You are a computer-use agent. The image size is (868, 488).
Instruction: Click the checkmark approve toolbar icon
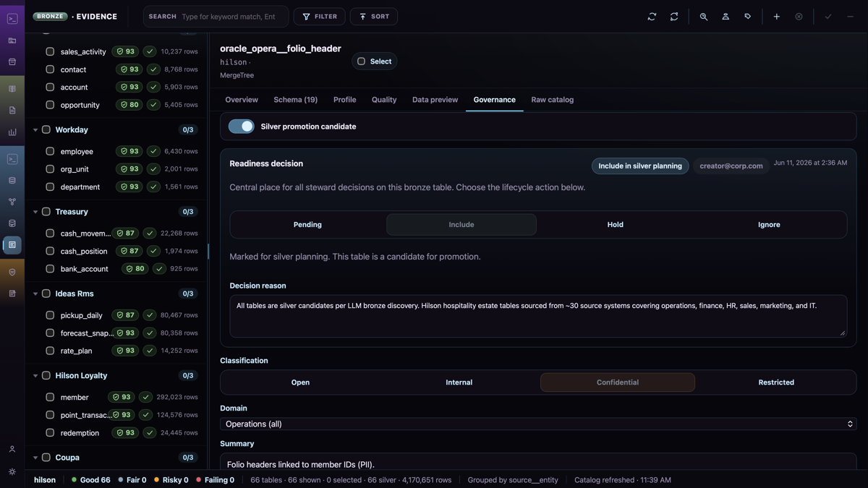pyautogui.click(x=828, y=17)
